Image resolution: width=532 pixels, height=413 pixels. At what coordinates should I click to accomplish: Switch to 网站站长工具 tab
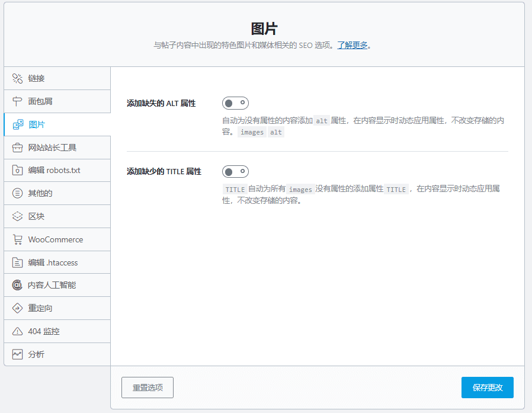[57, 148]
